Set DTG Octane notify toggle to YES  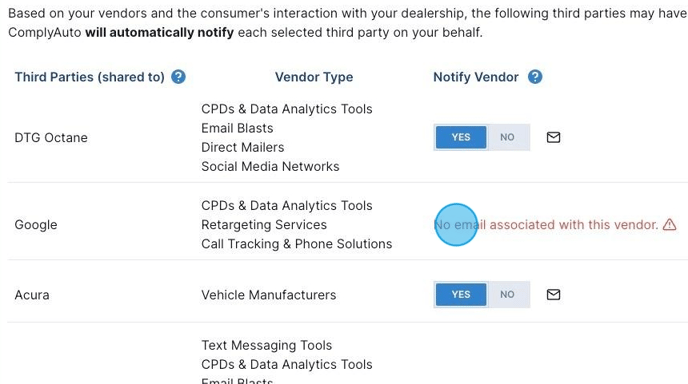pos(461,137)
